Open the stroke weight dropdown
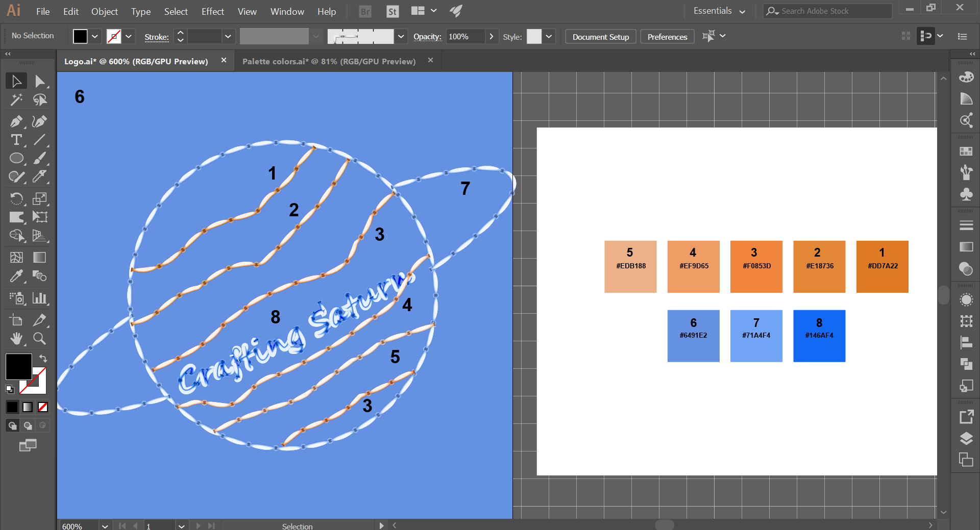Image resolution: width=980 pixels, height=530 pixels. (x=228, y=36)
